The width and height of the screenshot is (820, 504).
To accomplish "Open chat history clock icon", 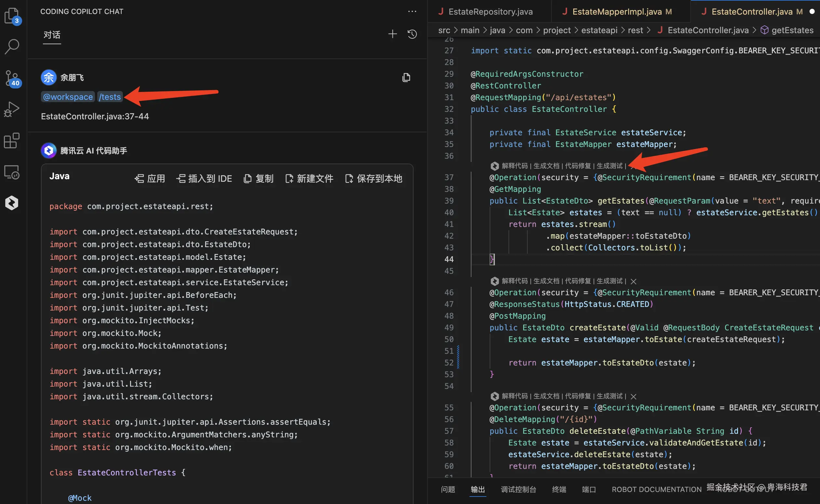I will tap(412, 34).
